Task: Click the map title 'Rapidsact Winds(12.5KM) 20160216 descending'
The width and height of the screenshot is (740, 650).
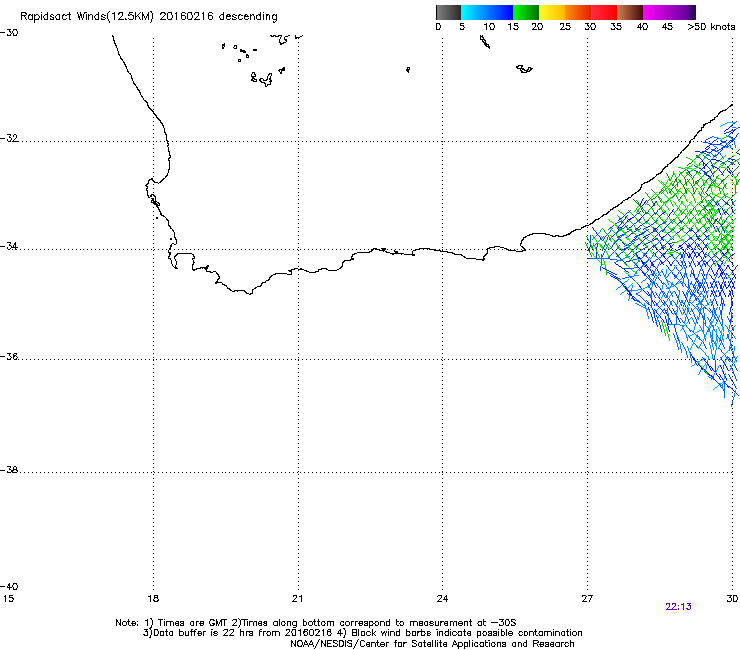Action: [149, 17]
